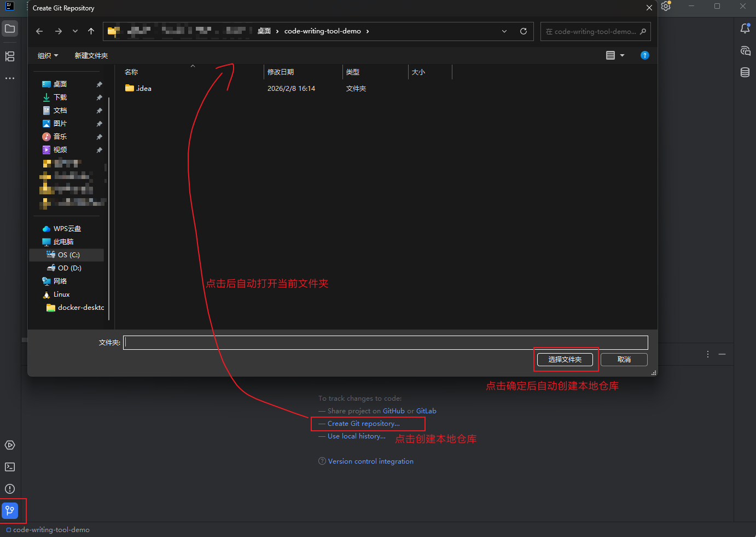Refresh the current folder listing

click(524, 31)
